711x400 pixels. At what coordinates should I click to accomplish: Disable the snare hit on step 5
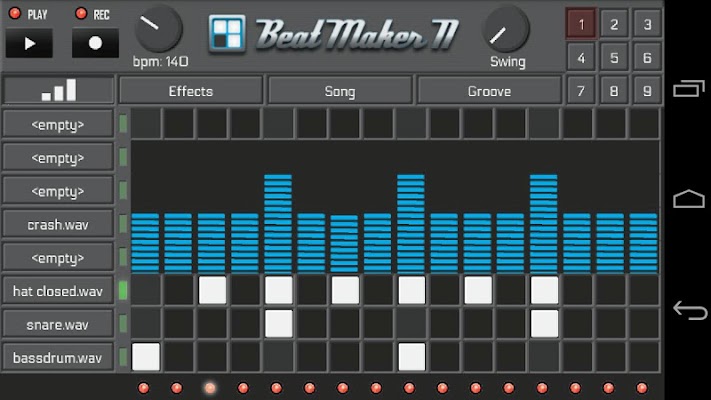click(x=278, y=324)
